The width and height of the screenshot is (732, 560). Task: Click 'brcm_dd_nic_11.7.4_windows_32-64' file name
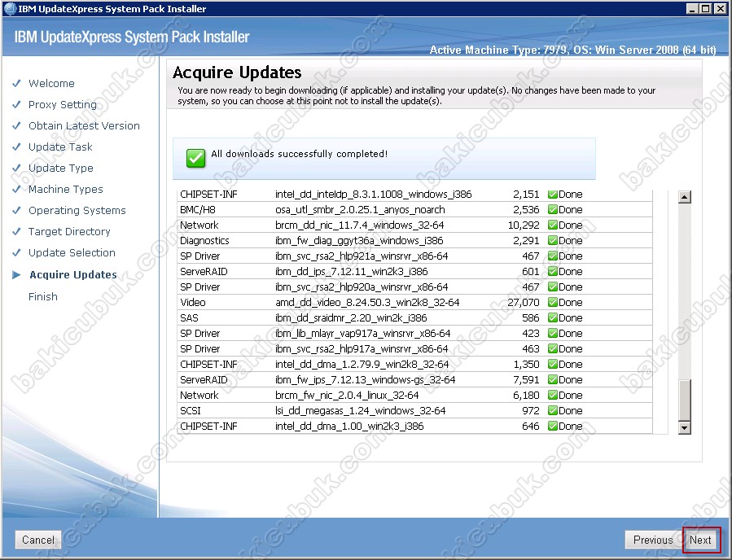359,225
